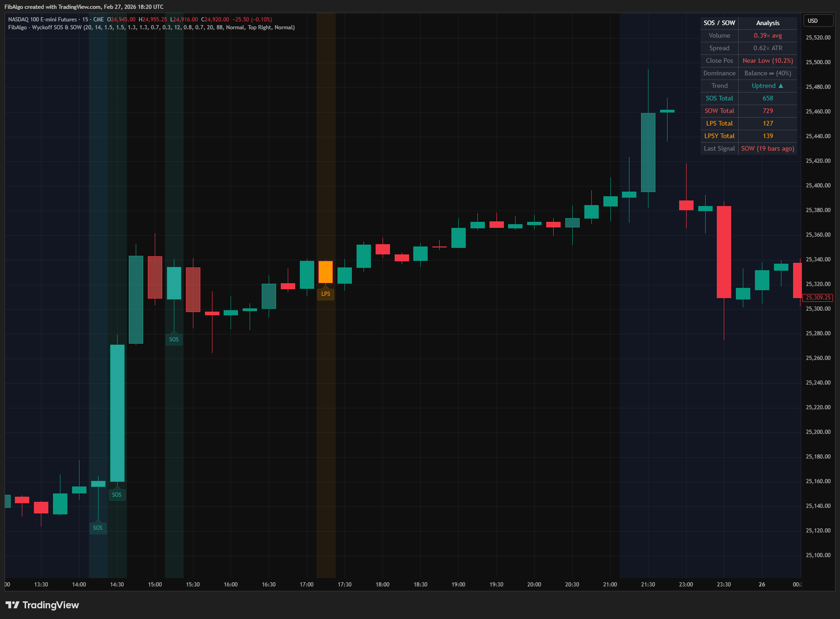Click the SOS label below the 14:30 candle
Viewport: 840px width, 619px height.
(x=117, y=495)
